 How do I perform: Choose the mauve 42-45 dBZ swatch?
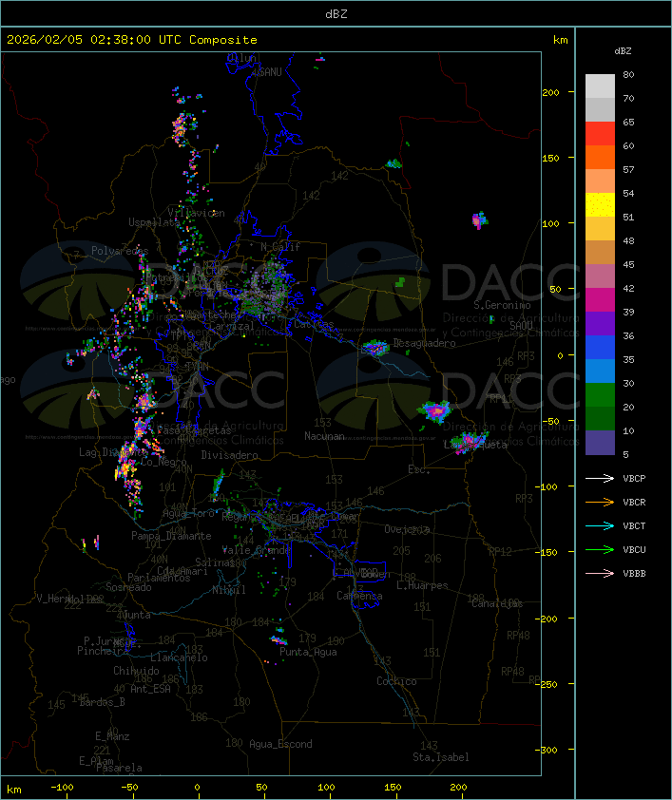(600, 276)
